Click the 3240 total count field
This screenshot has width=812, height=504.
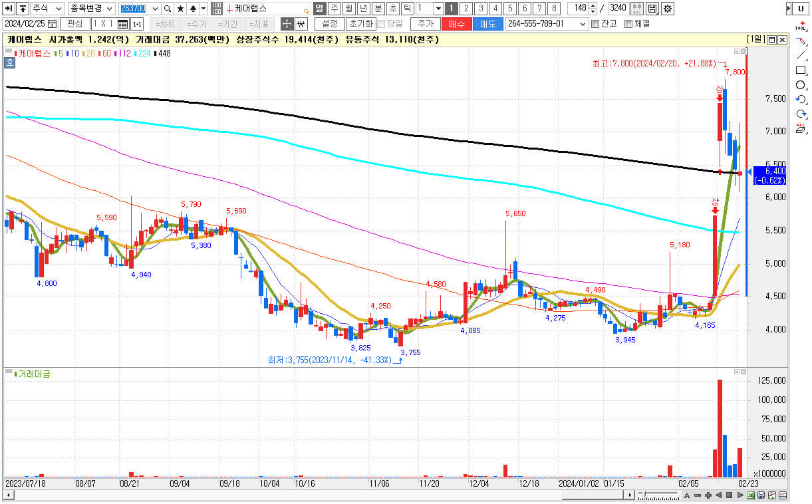coord(618,9)
